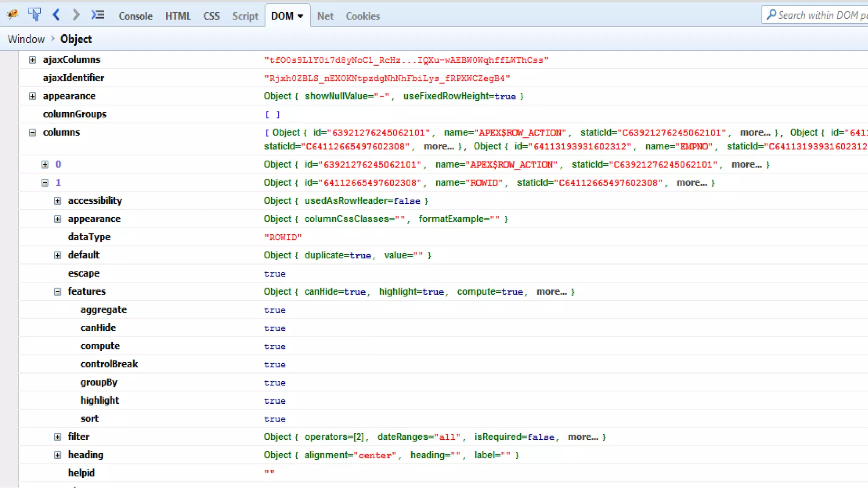Expand columns item 0
868x488 pixels.
click(x=45, y=164)
